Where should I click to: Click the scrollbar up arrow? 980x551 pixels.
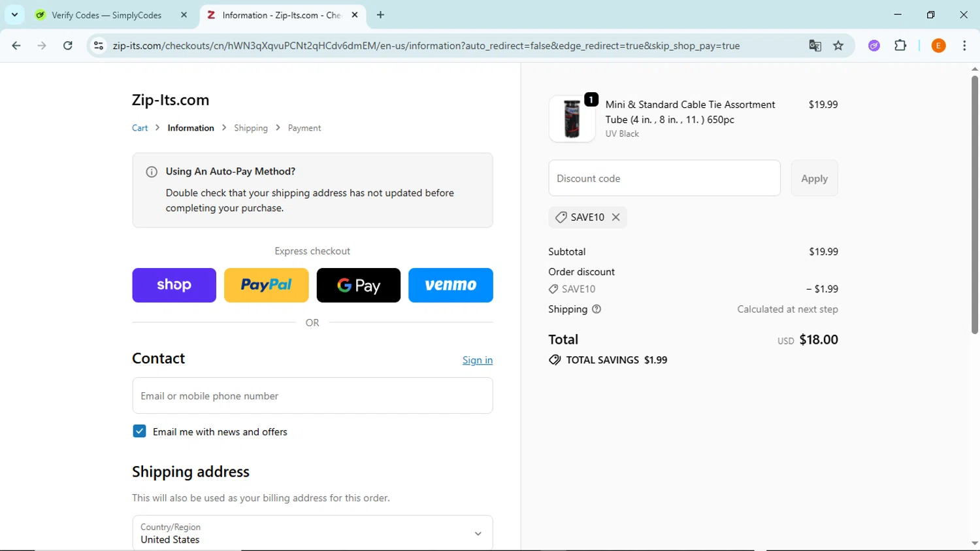tap(974, 69)
